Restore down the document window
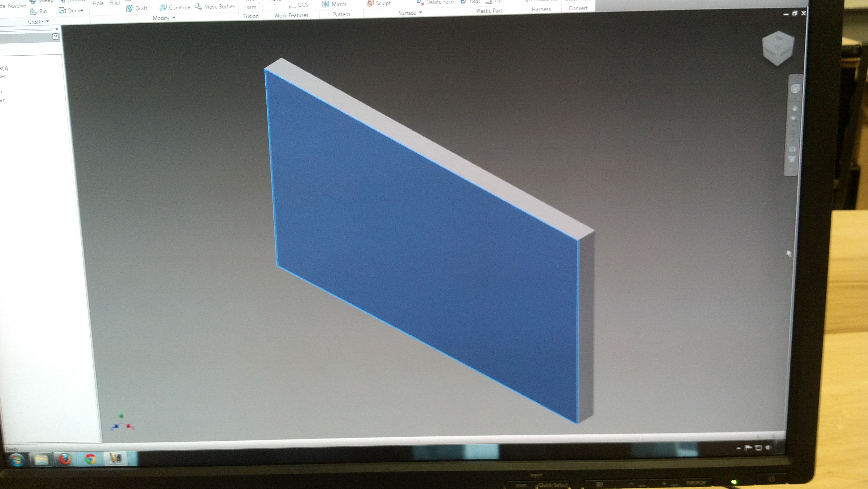This screenshot has height=489, width=868. [795, 13]
